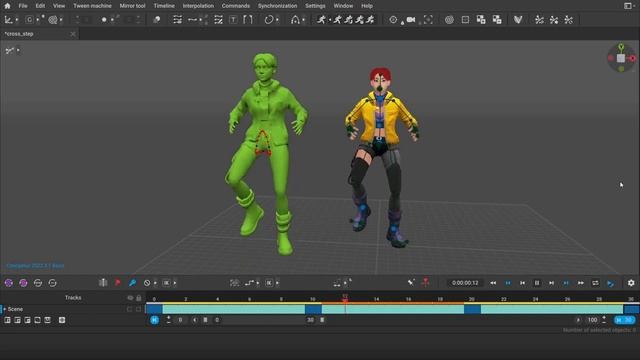640x360 pixels.
Task: Open the window layout icon at top right
Action: (628, 6)
